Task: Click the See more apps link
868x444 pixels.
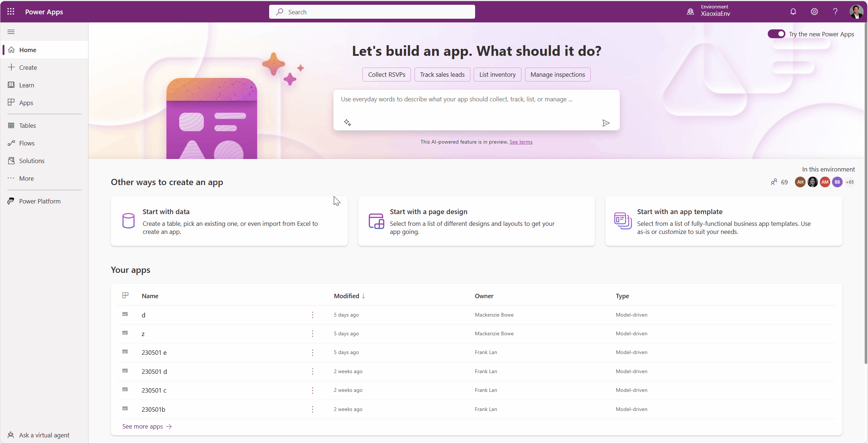Action: tap(143, 426)
